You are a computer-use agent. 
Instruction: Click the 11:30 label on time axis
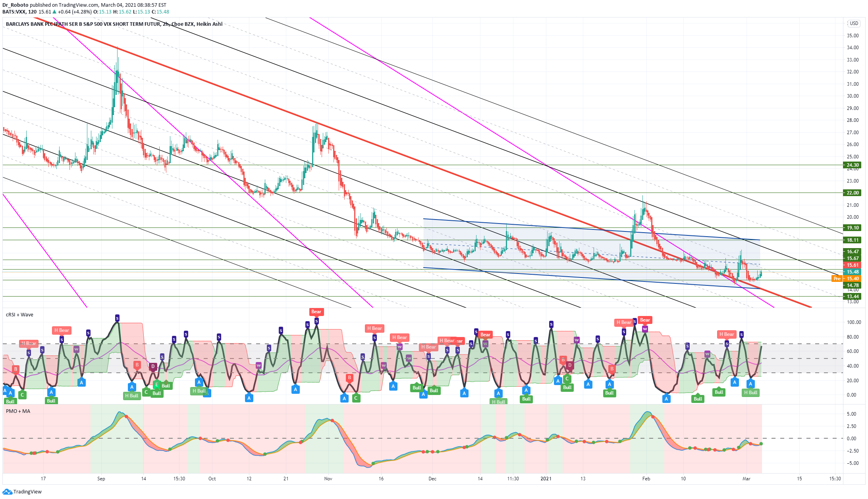513,479
